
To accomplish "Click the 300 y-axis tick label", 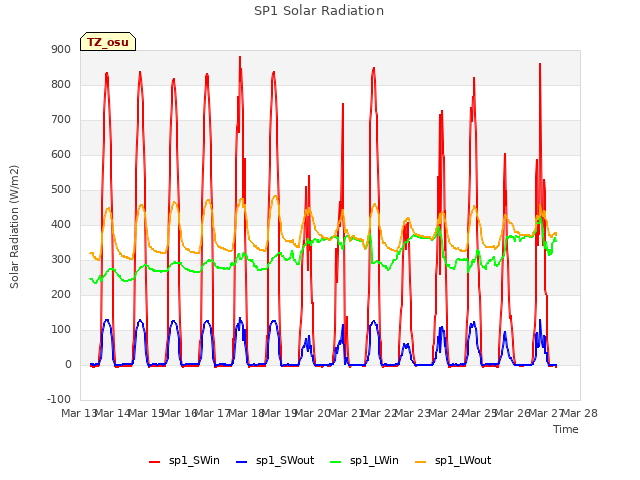I will [x=61, y=260].
